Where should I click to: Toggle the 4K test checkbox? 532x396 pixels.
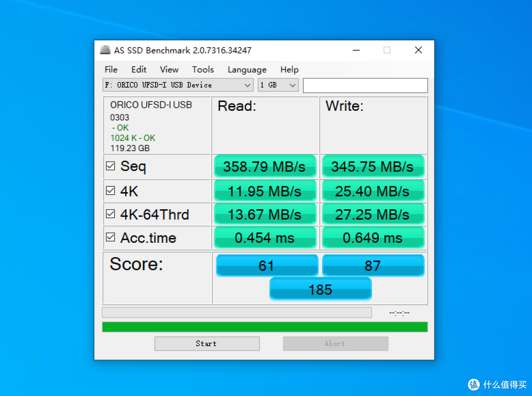[x=110, y=191]
